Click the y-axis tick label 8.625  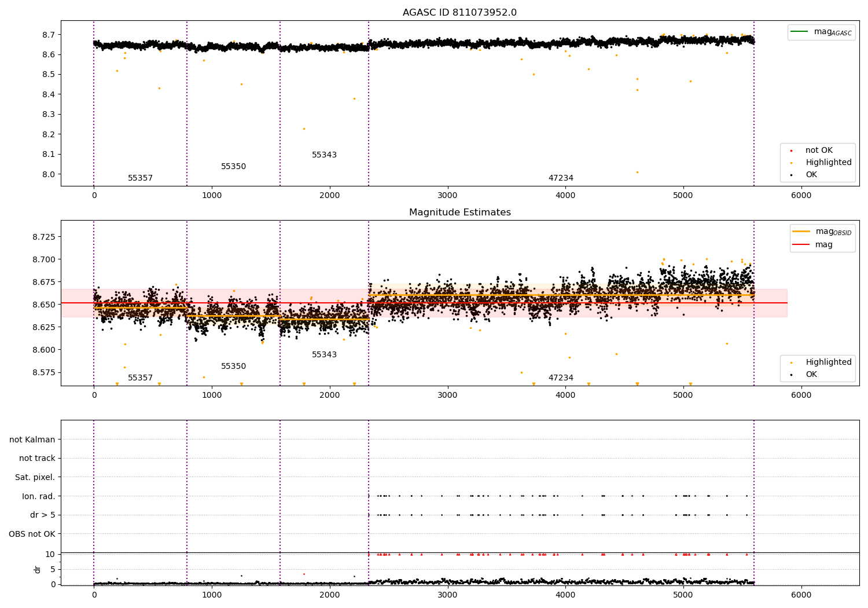(44, 327)
